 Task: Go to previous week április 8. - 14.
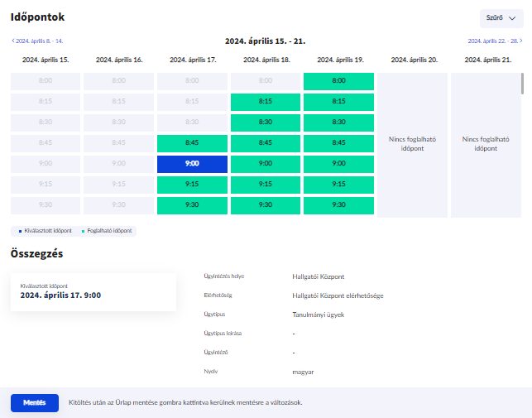pos(37,41)
